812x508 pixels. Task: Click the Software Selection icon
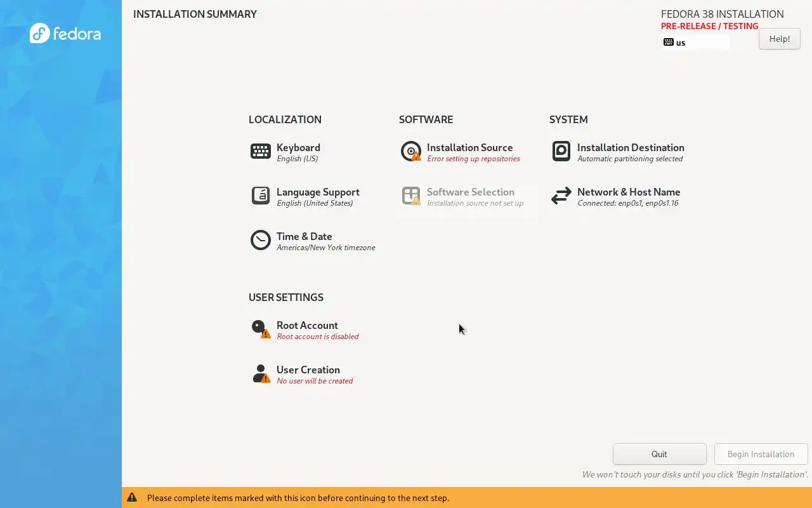[411, 196]
